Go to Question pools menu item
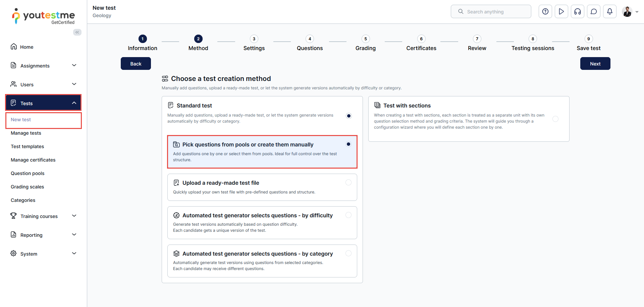The height and width of the screenshot is (307, 644). click(x=28, y=173)
